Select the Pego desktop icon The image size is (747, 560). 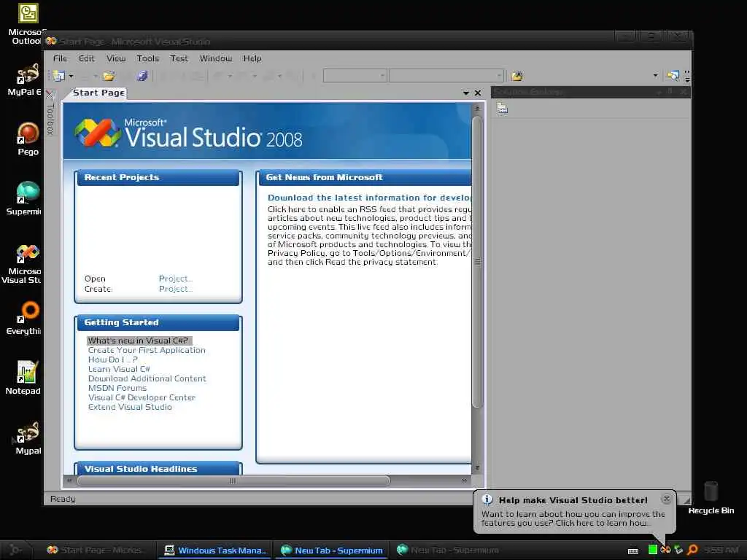point(28,139)
